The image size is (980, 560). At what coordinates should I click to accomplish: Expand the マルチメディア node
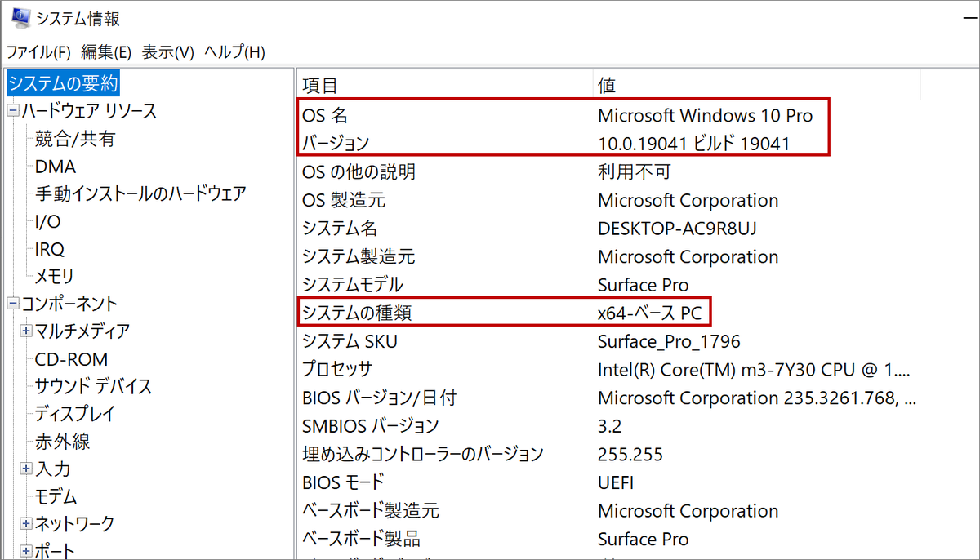coord(27,331)
